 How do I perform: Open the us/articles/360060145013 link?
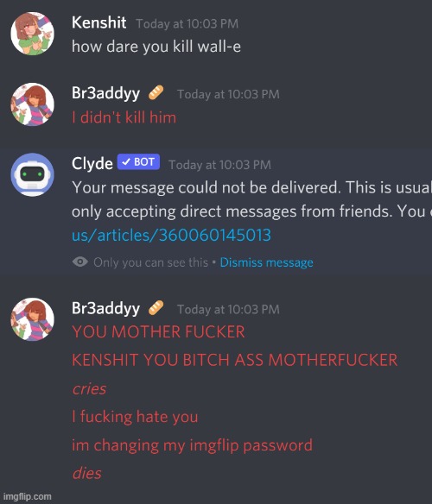point(171,235)
